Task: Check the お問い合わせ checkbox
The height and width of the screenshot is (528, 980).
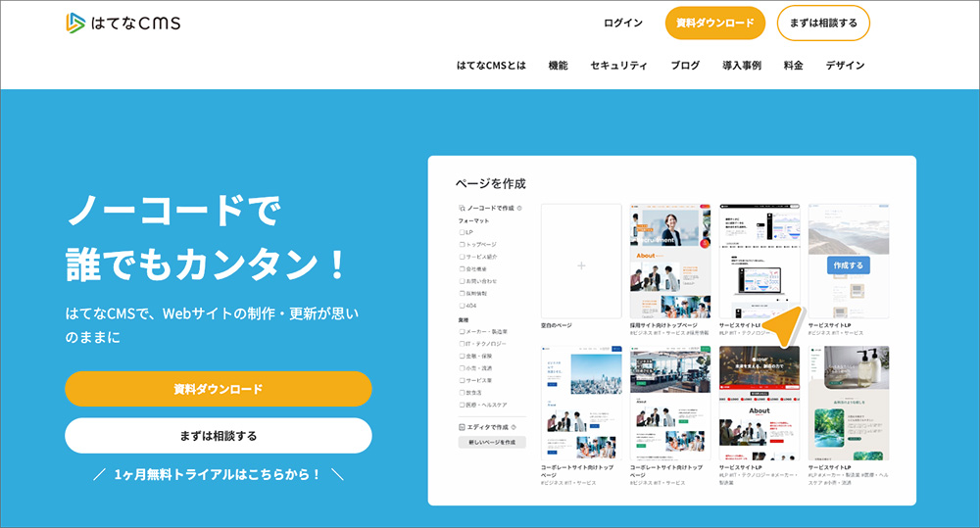Action: coord(462,281)
